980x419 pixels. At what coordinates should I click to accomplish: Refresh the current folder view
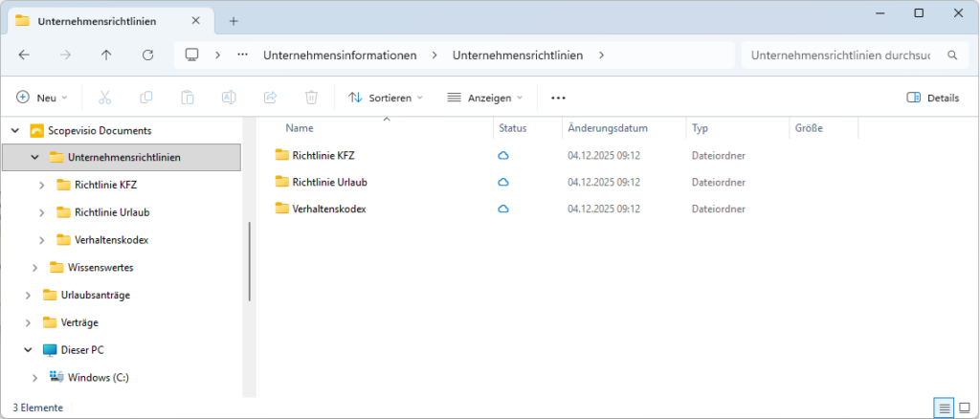click(x=147, y=55)
